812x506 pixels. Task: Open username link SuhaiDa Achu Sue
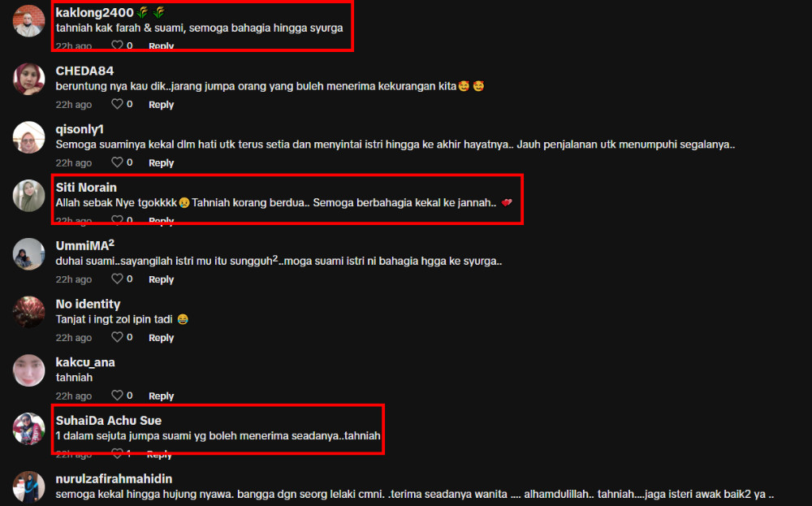(109, 421)
